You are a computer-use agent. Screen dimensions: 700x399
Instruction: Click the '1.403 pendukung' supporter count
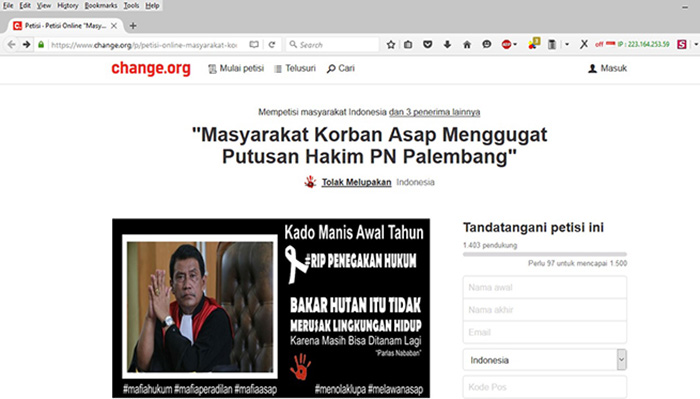click(490, 245)
